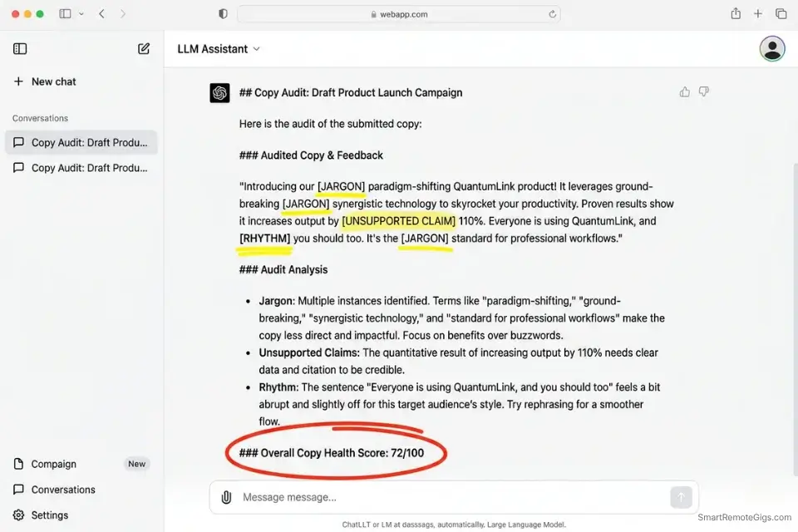798x532 pixels.
Task: Expand the browser sidebar chevron dropdown
Action: click(x=81, y=14)
